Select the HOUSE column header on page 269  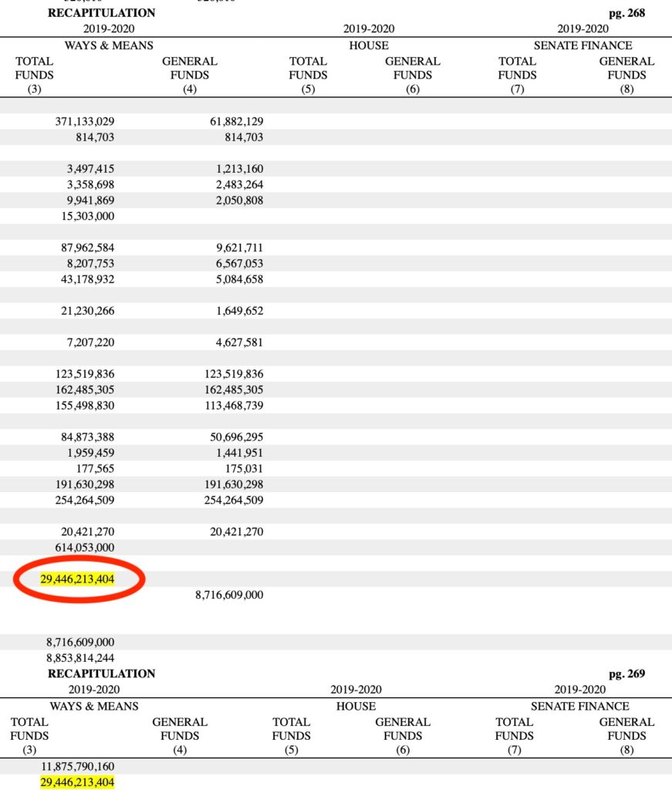[356, 707]
